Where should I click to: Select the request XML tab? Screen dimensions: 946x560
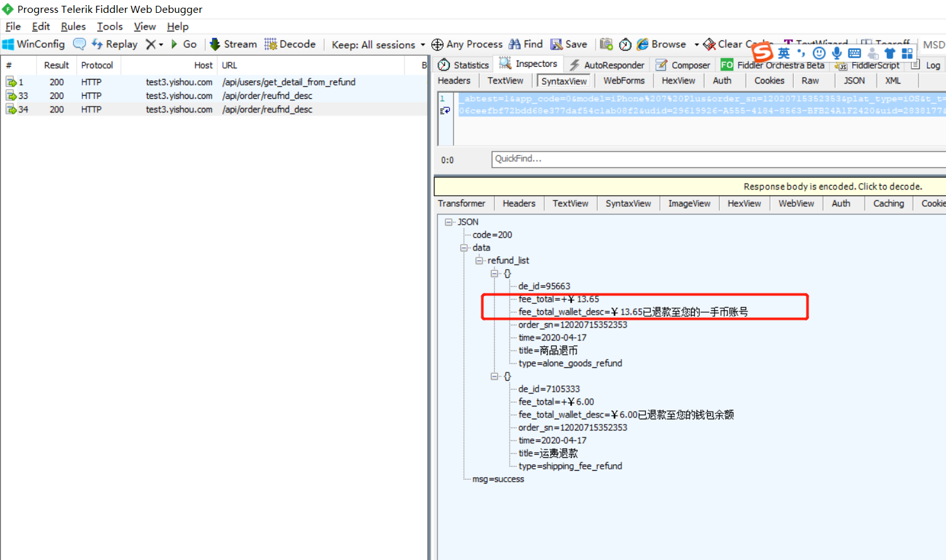[x=893, y=80]
